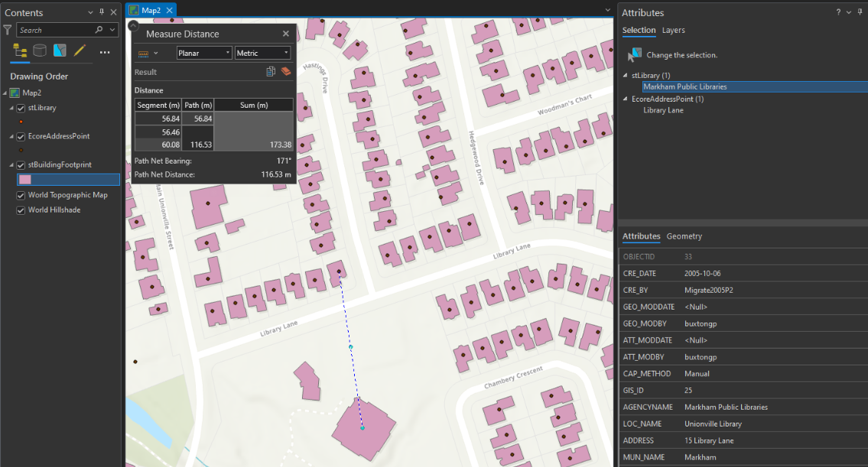Select Markham Public Libraries feature entry
This screenshot has height=467, width=868.
684,86
